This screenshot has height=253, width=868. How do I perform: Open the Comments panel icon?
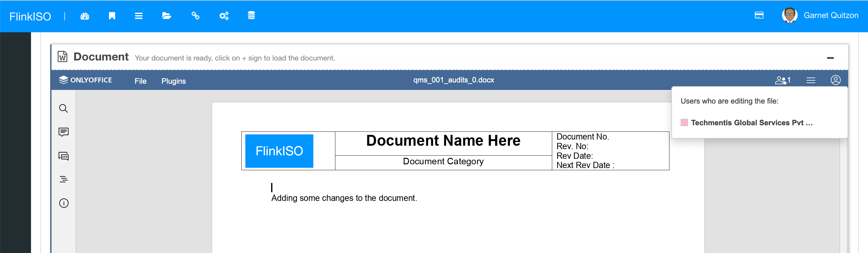click(63, 132)
